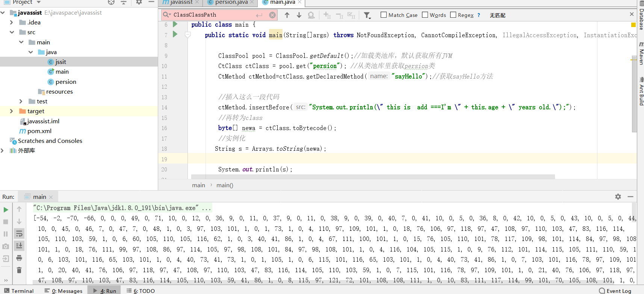
Task: Go down the stack trace in console
Action: pyautogui.click(x=19, y=221)
